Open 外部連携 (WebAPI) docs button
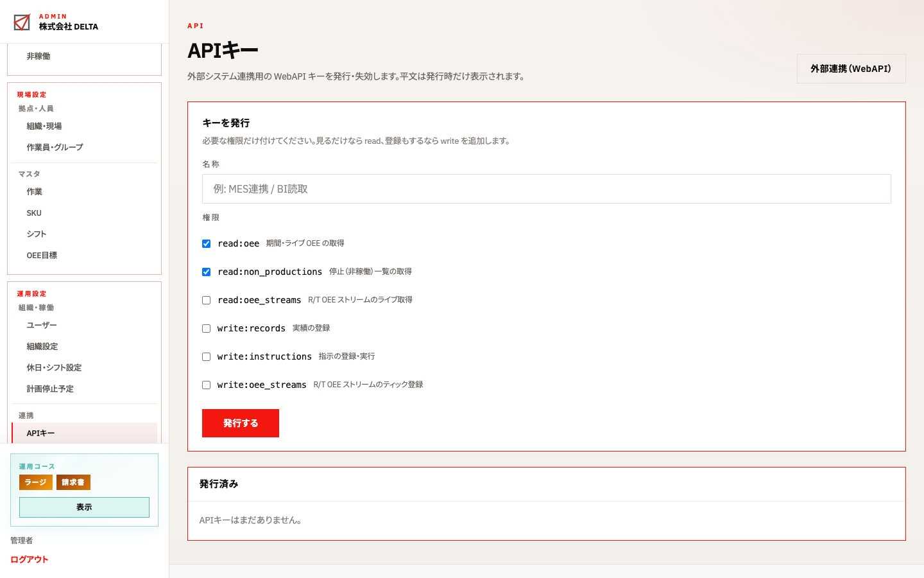Viewport: 924px width, 578px height. point(851,69)
